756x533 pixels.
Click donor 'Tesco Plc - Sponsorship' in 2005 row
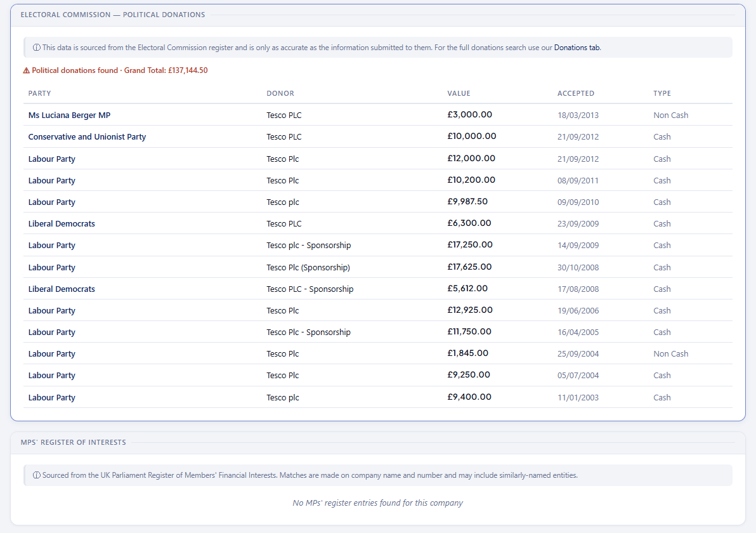click(x=309, y=332)
